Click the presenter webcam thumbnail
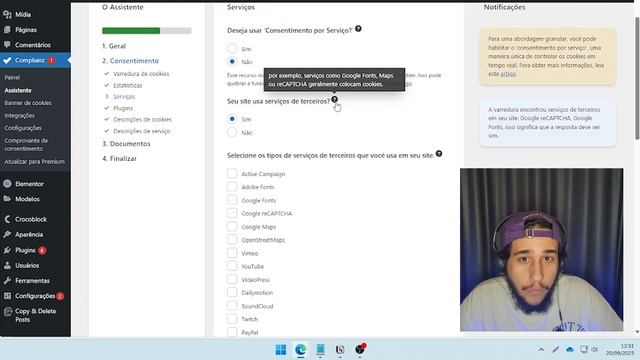 pos(542,249)
